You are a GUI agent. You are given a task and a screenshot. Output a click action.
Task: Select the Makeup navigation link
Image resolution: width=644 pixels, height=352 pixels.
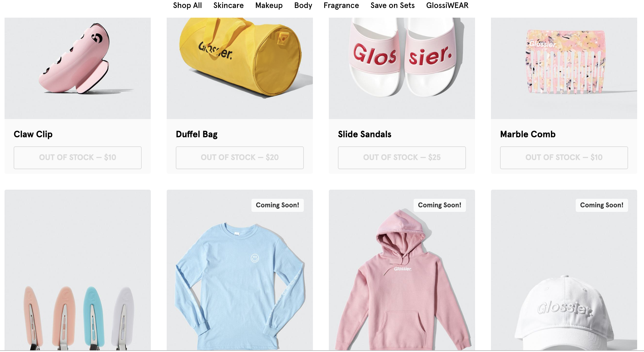click(x=269, y=5)
